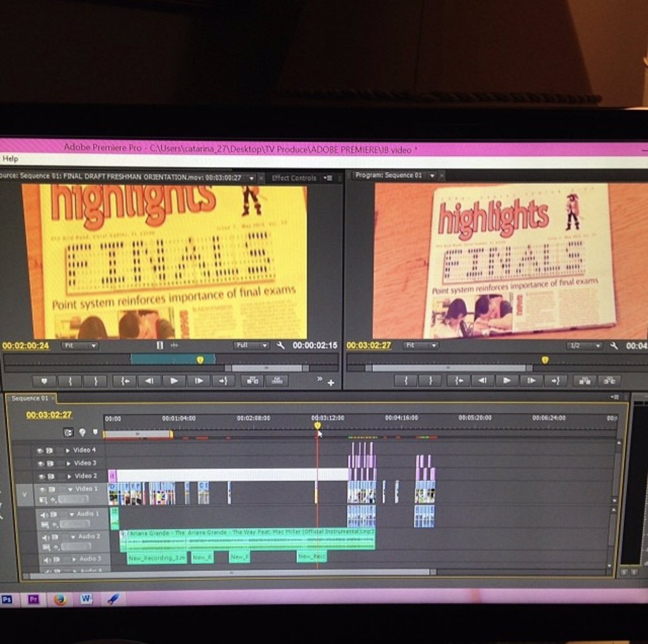The height and width of the screenshot is (644, 648).
Task: Go to In point in Program monitor
Action: (459, 381)
